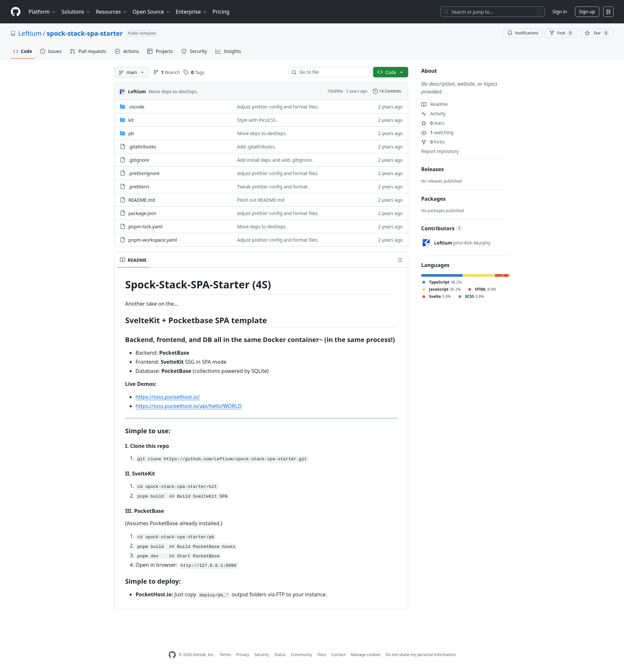The width and height of the screenshot is (624, 672).
Task: Click the commits history clock icon
Action: 375,91
